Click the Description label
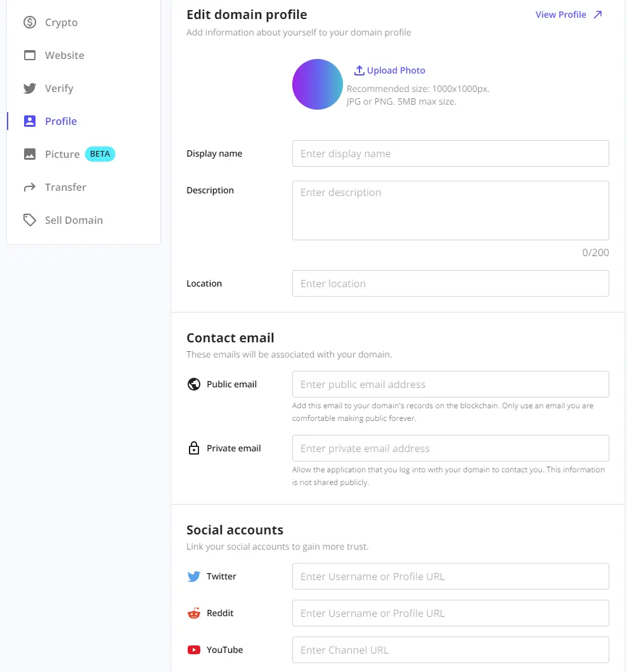 pyautogui.click(x=210, y=190)
